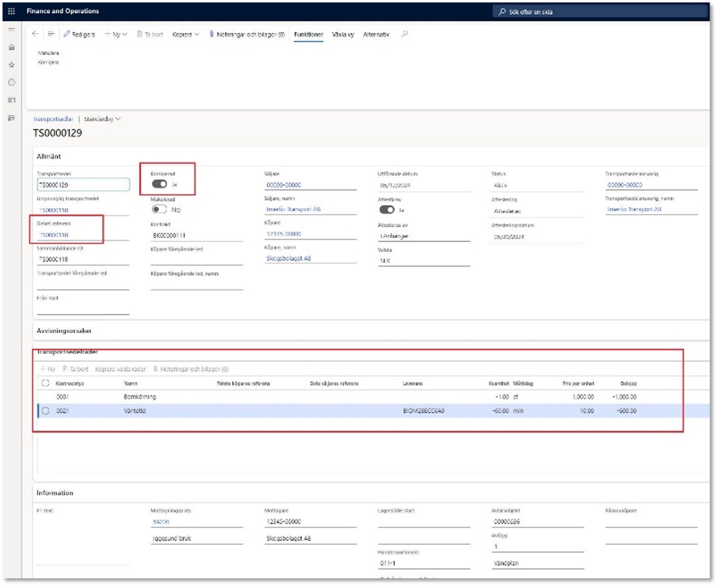Viewport: 719px width, 588px height.
Task: Open the Transportsedlar breadcrumb link
Action: click(53, 119)
